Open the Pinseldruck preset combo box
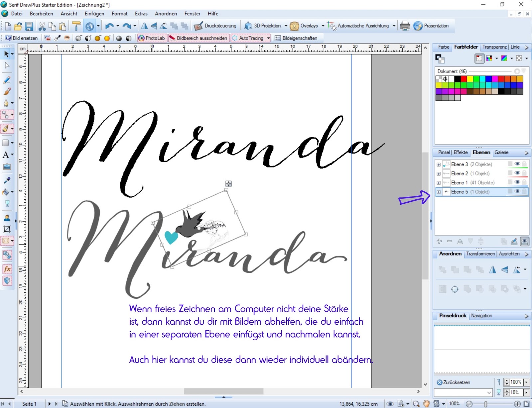This screenshot has height=408, width=532. point(463,392)
